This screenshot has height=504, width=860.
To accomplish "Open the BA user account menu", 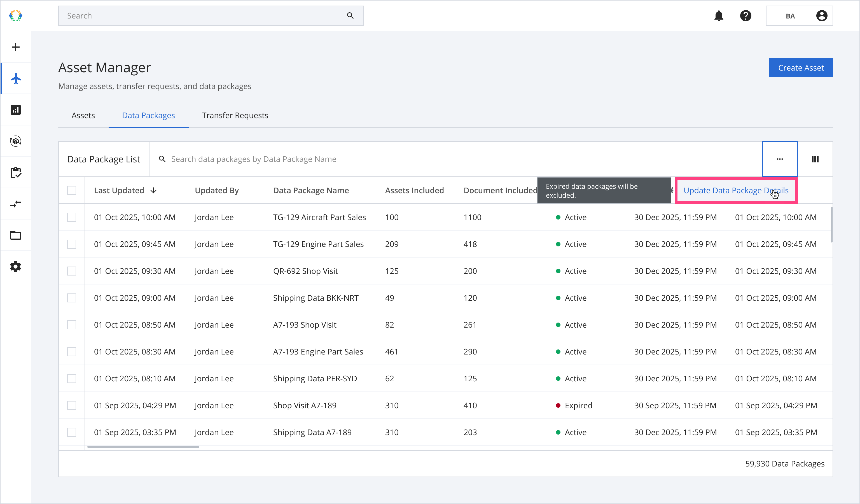I will coord(799,16).
